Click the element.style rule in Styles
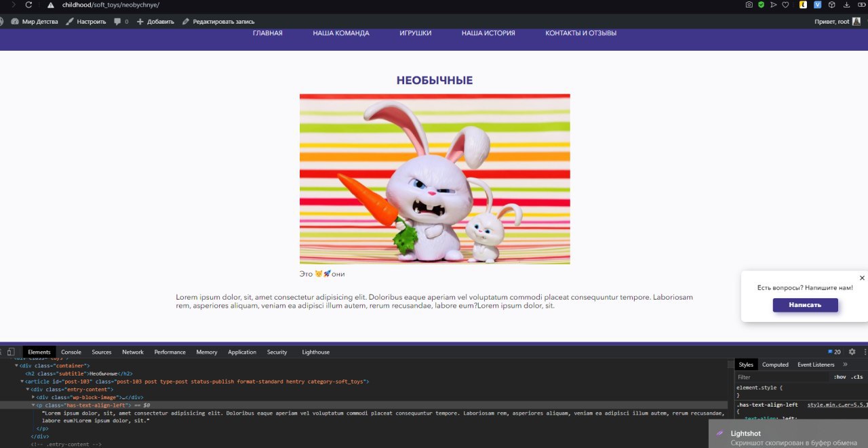 point(759,388)
